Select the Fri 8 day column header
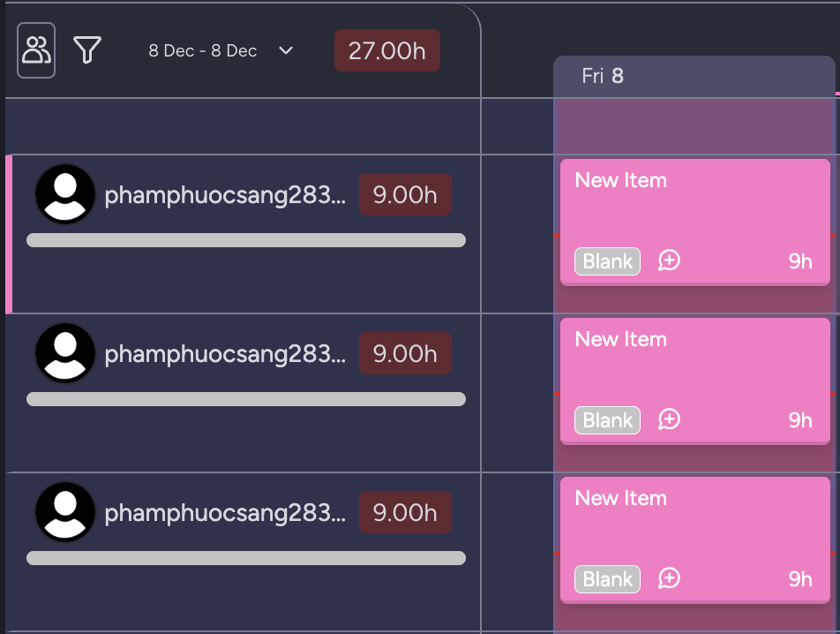The width and height of the screenshot is (840, 634). pos(604,76)
